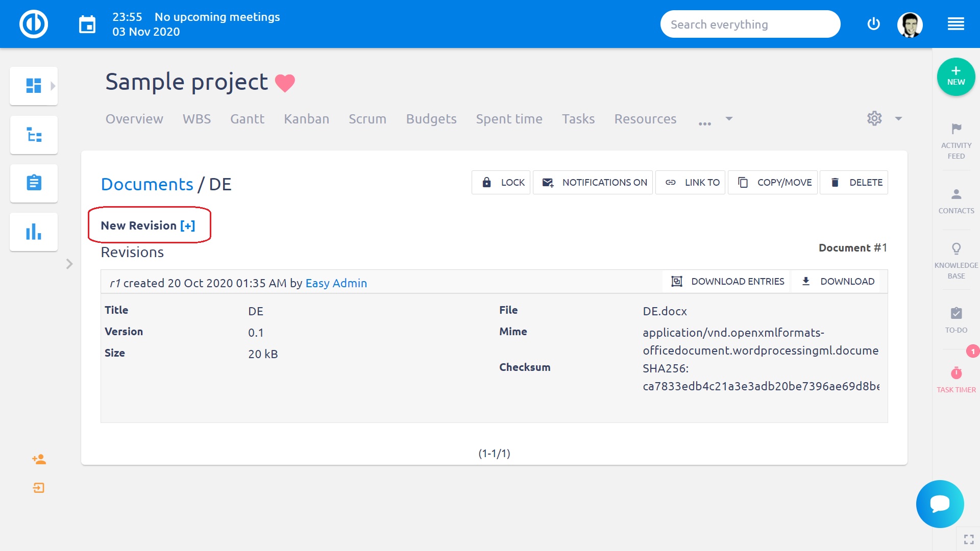Open the Knowledge Base panel

[x=956, y=258]
